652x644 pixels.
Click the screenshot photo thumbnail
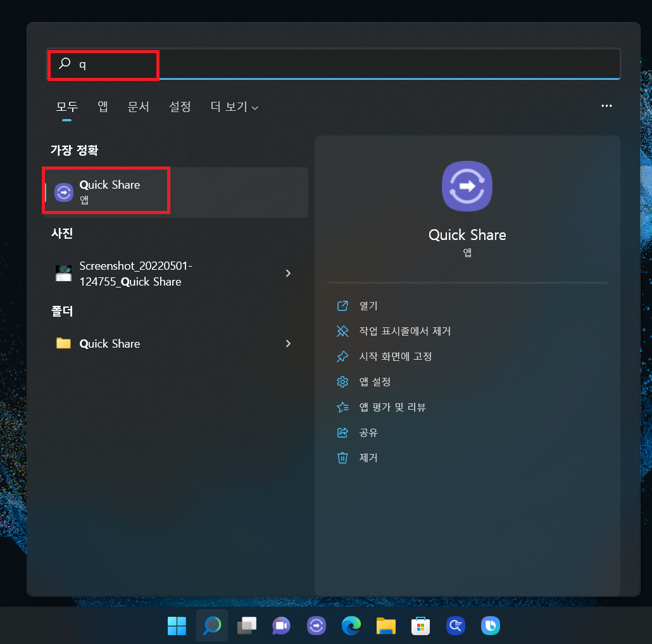point(64,274)
